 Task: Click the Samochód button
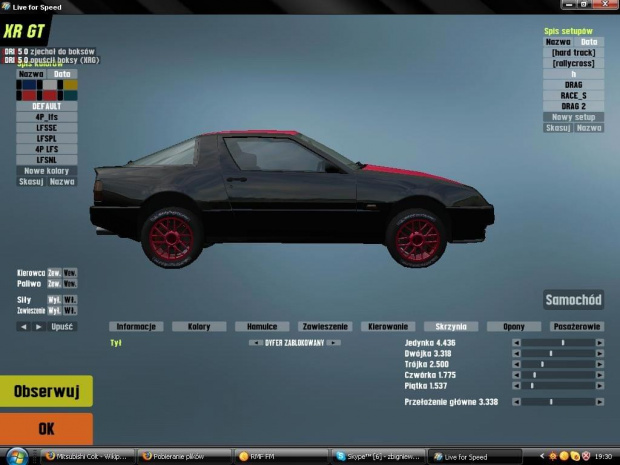573,300
